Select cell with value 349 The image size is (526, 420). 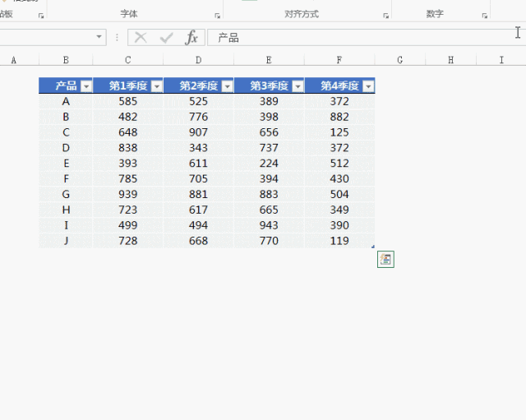click(339, 210)
